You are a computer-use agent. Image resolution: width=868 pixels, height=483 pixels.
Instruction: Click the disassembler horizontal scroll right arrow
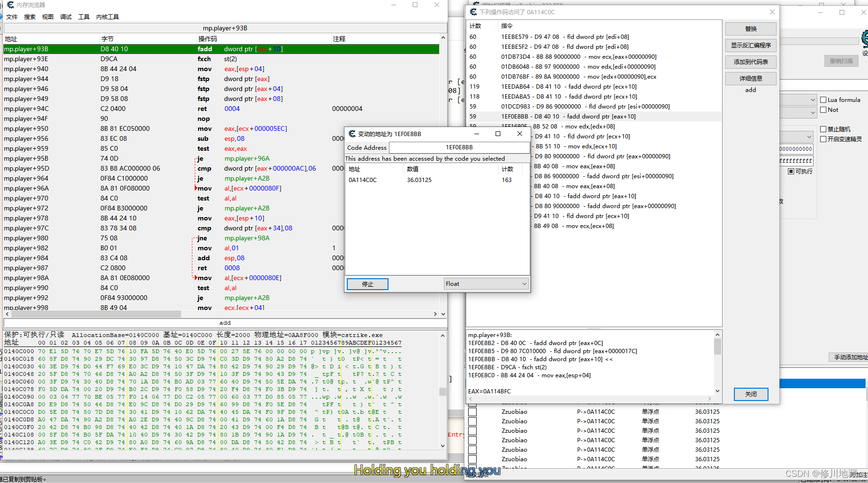coord(435,314)
